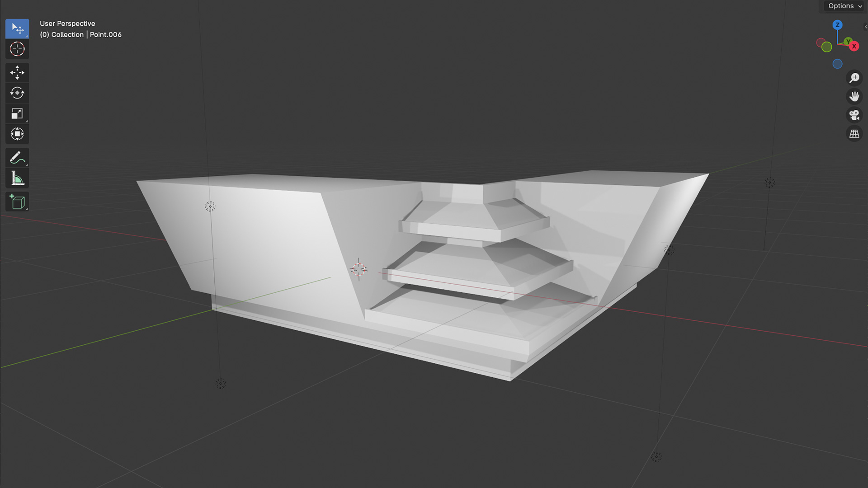This screenshot has width=868, height=488.
Task: Click the negative Y green gizmo circle
Action: [826, 47]
